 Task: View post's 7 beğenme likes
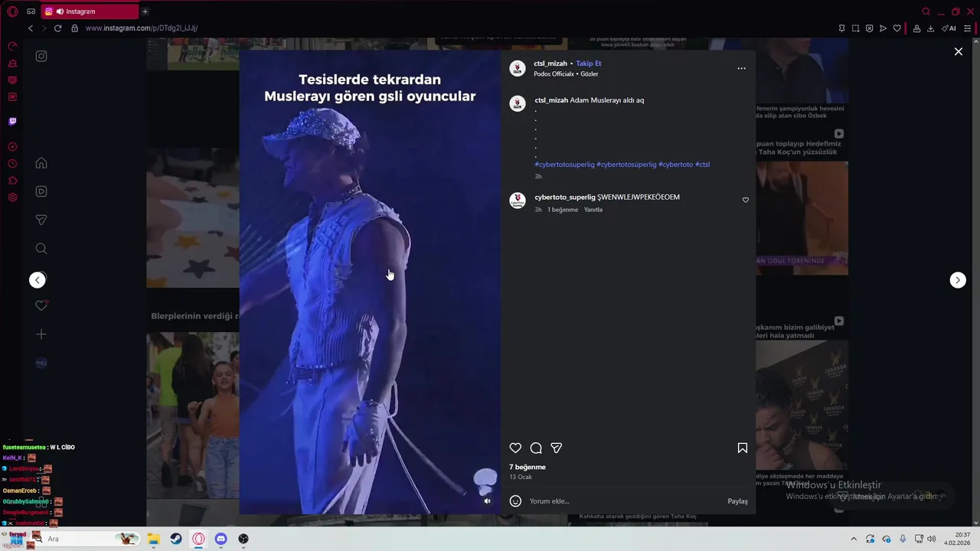tap(528, 467)
